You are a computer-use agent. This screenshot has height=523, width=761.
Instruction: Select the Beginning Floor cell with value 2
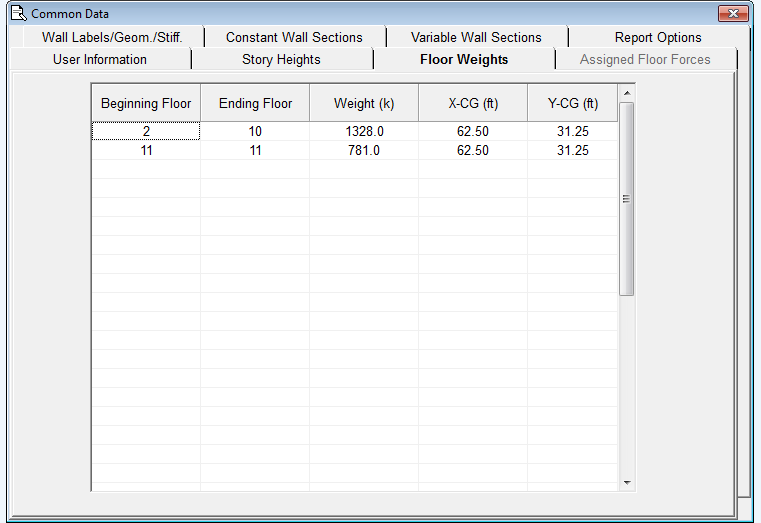click(146, 131)
